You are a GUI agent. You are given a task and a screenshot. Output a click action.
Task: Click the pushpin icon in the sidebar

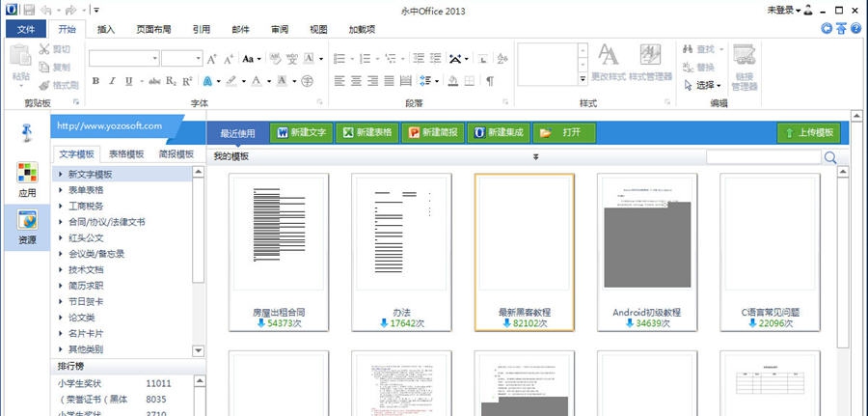(28, 132)
